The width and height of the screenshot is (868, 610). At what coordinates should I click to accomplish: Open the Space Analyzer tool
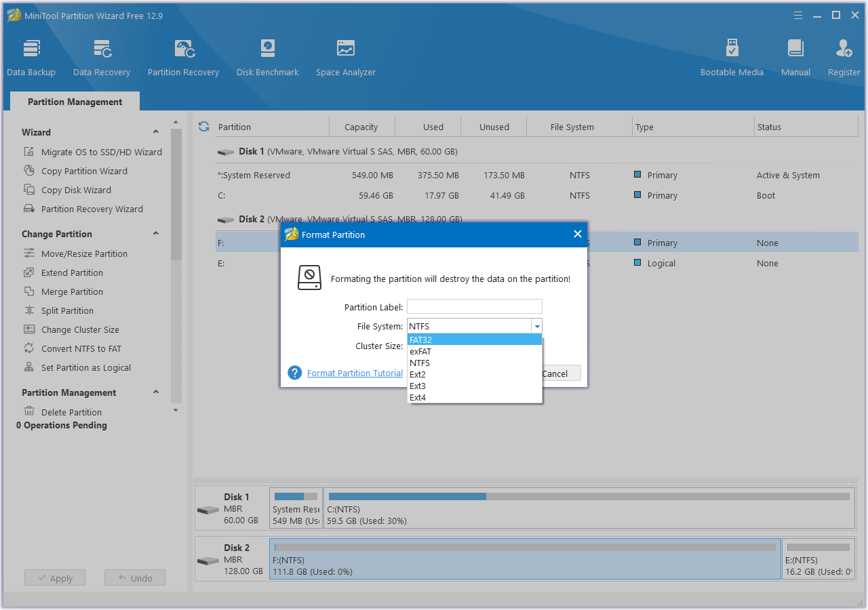click(346, 58)
